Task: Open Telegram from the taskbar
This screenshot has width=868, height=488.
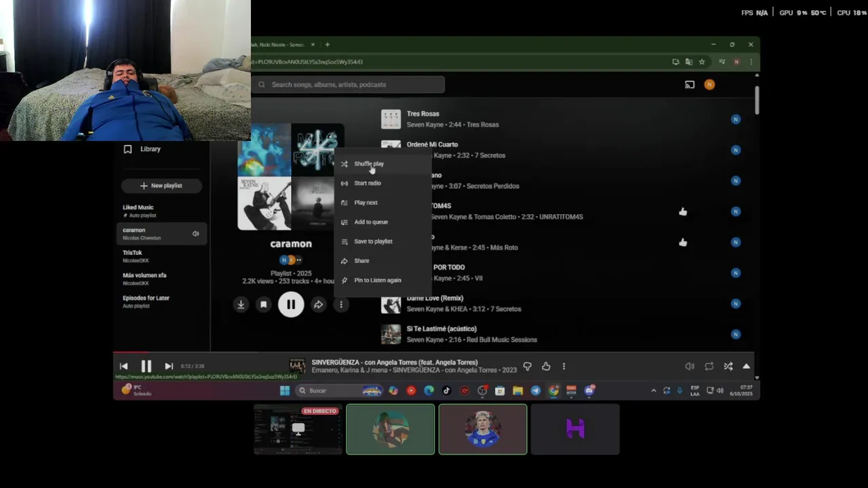Action: (x=536, y=390)
